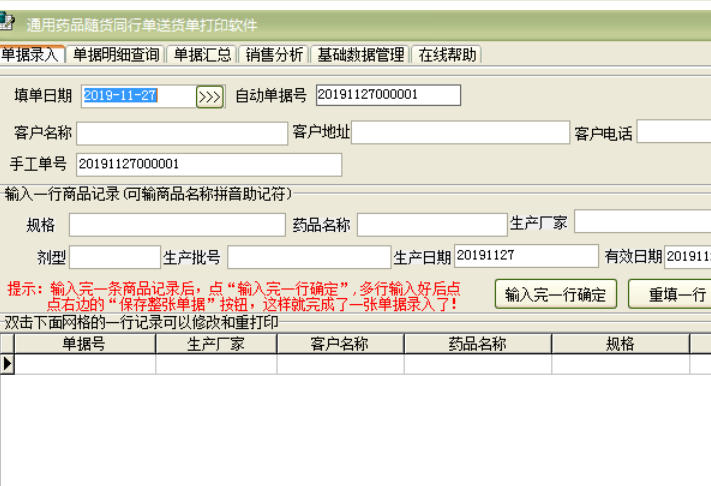Click the 生产日期 field
Viewport: 711px width, 486px height.
[x=525, y=256]
